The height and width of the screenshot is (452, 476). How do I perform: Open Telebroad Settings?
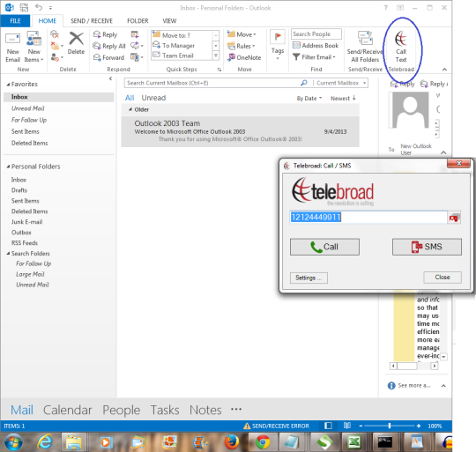(309, 278)
